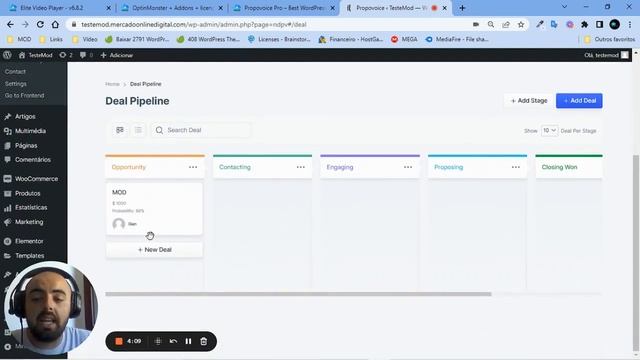Open browser zoom magnifier icon

pyautogui.click(x=491, y=24)
